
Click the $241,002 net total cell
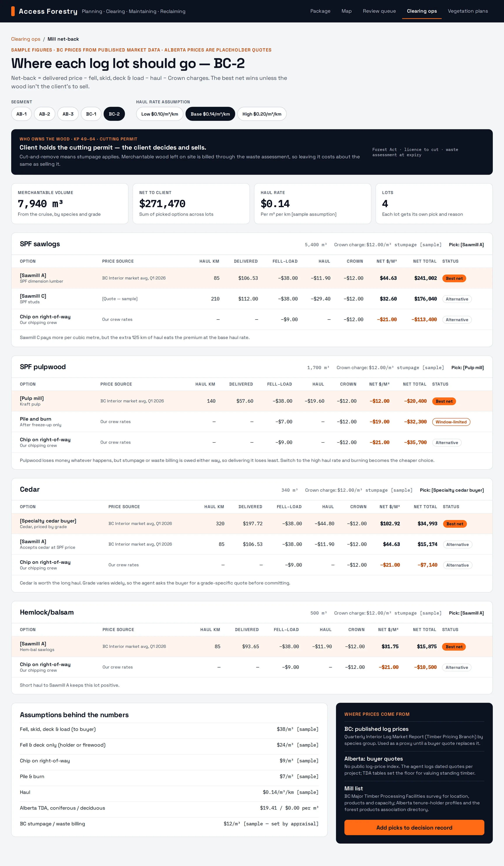(x=425, y=278)
